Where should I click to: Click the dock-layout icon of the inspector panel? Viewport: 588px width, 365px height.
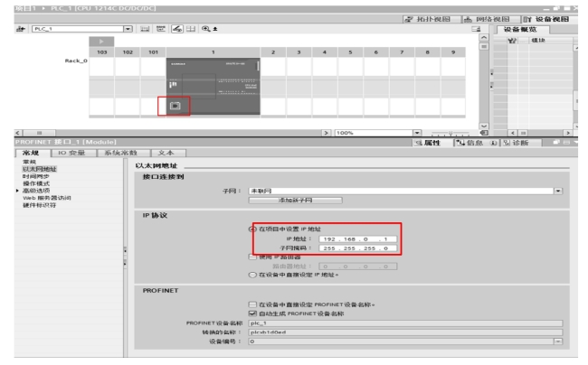[566, 142]
